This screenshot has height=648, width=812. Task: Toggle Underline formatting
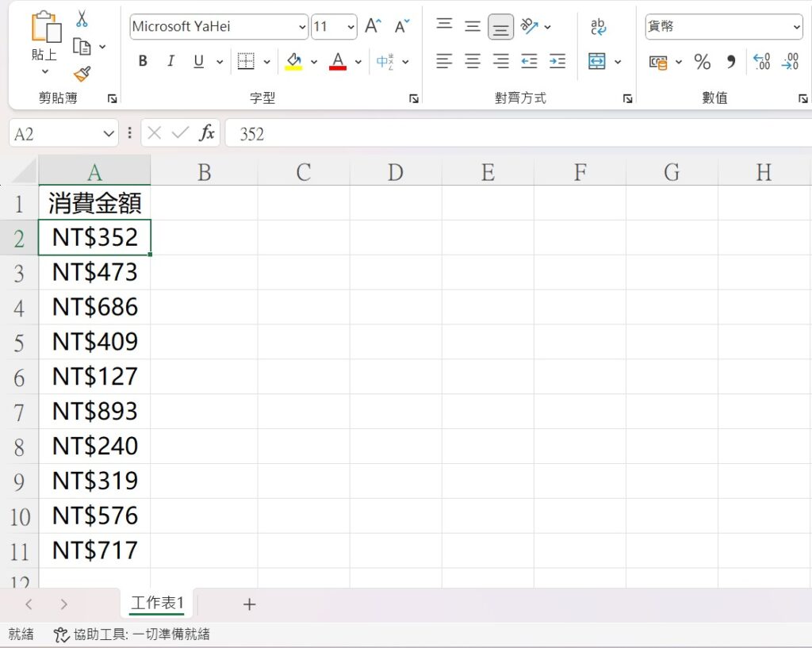click(x=198, y=61)
